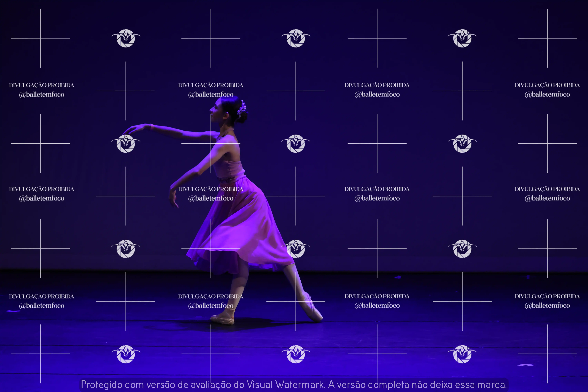
Task: Click 'DIVULGAÇÃO PROIBIDA' text crossing the dancer's skirt
Action: (x=211, y=189)
